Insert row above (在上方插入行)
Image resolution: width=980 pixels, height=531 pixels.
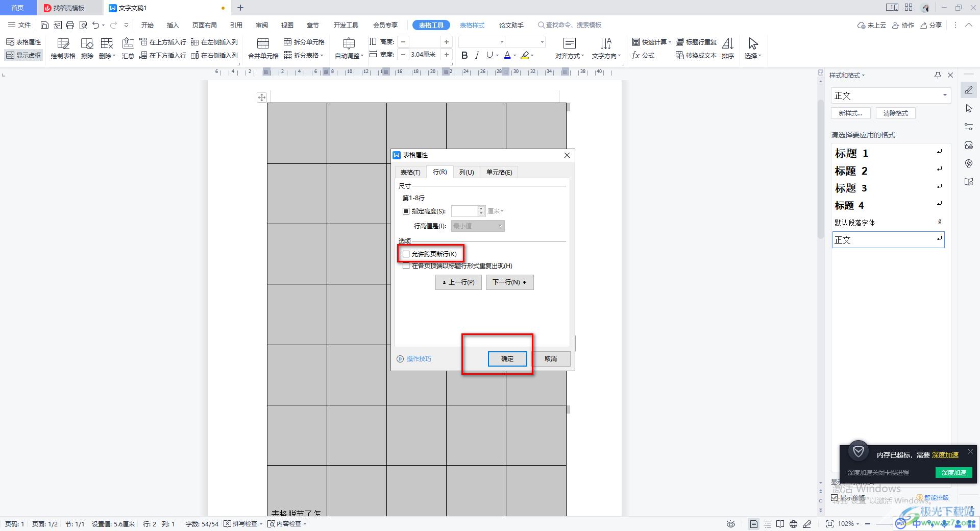click(163, 42)
